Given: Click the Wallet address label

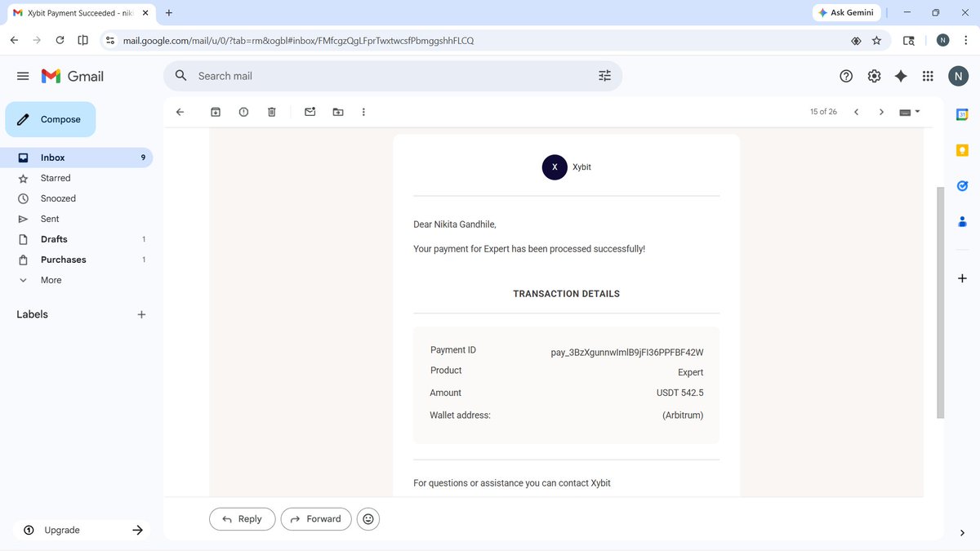Looking at the screenshot, I should [x=460, y=415].
